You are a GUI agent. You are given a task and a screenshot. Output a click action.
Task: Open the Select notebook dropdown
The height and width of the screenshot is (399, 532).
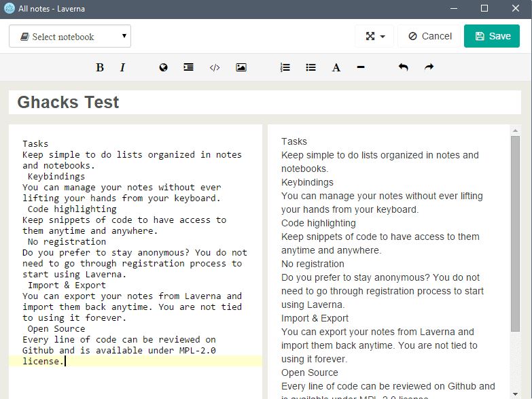tap(70, 36)
